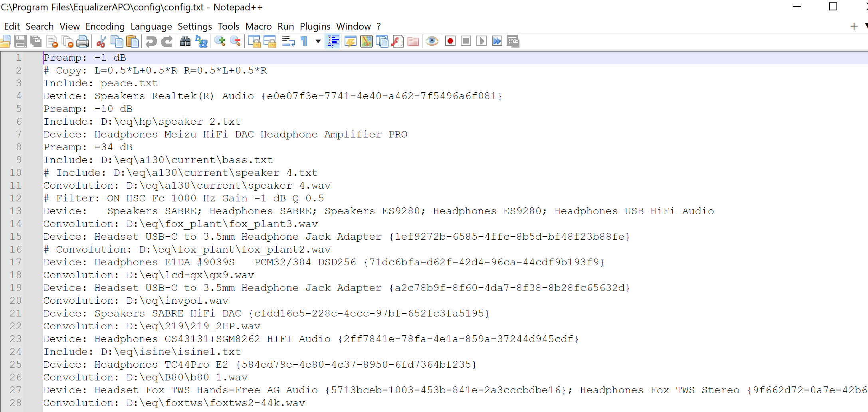Click text 'Convolution: D:\eq\invpol.wav'
This screenshot has width=868, height=412.
136,301
